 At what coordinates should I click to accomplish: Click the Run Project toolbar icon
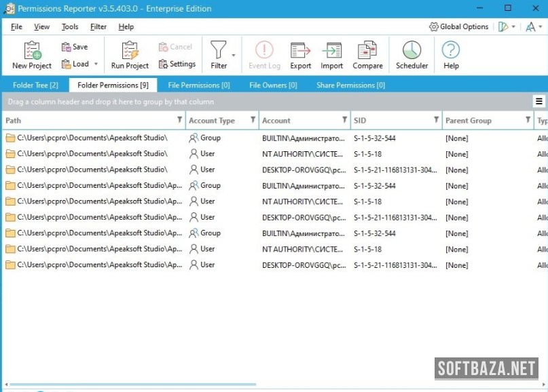130,51
